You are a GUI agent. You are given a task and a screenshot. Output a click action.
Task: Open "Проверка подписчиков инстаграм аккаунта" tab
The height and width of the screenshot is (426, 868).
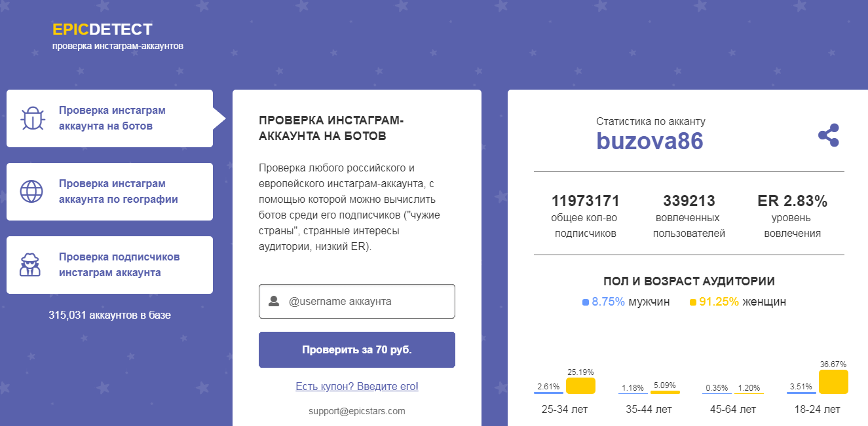[x=119, y=265]
